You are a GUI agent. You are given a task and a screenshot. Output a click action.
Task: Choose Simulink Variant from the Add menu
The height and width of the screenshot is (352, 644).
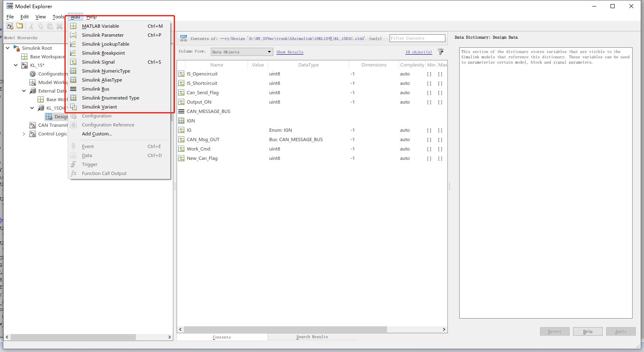coord(119,107)
